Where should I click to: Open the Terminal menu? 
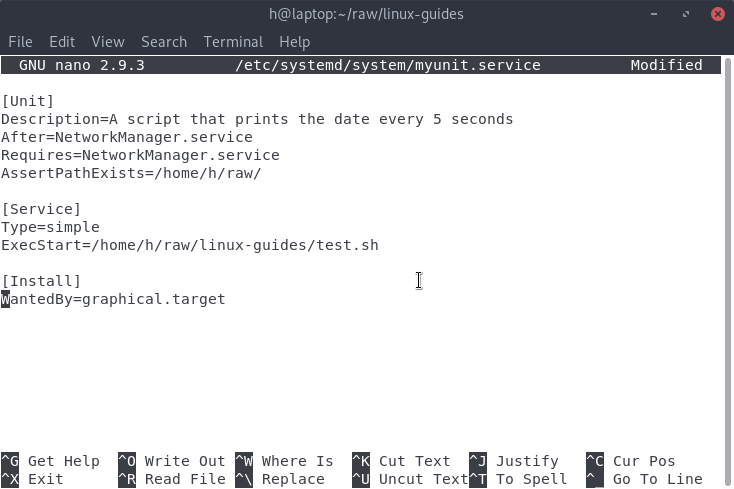coord(233,42)
